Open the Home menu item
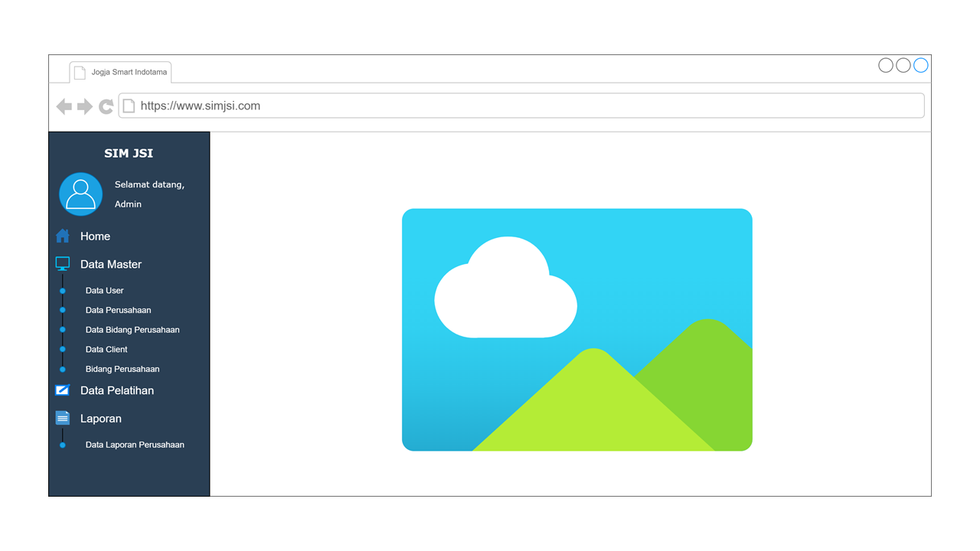 click(95, 236)
